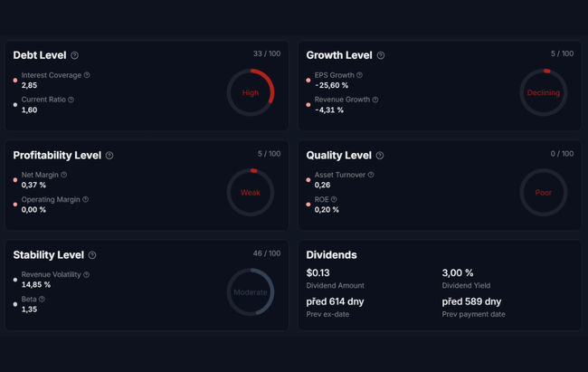Click ROE info icon
The image size is (588, 372).
click(x=334, y=199)
